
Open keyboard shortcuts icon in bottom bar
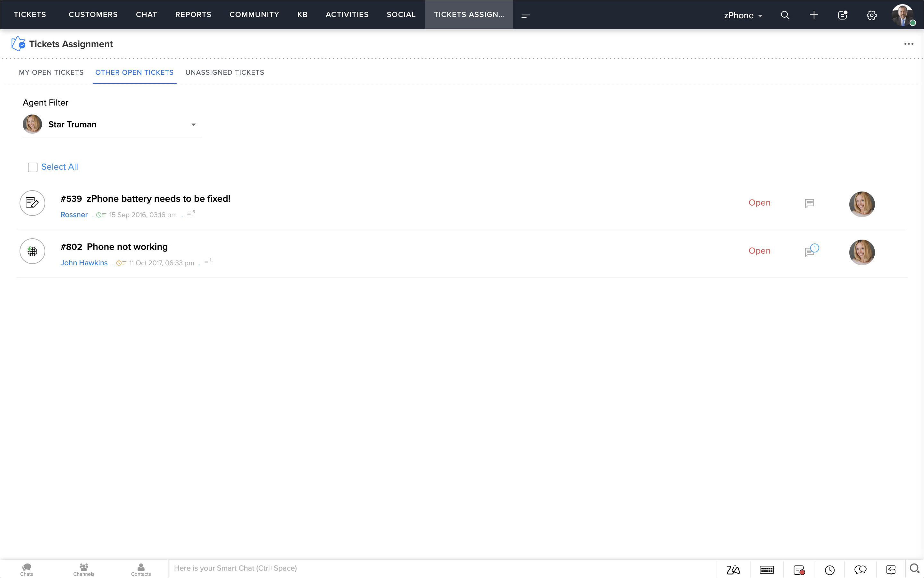767,570
